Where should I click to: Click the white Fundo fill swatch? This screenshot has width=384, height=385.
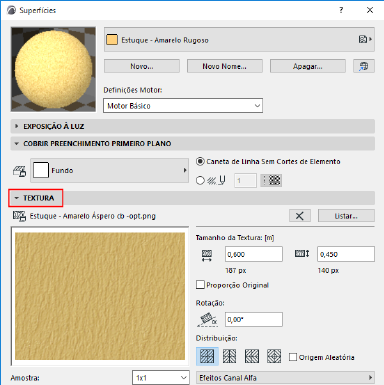(41, 170)
